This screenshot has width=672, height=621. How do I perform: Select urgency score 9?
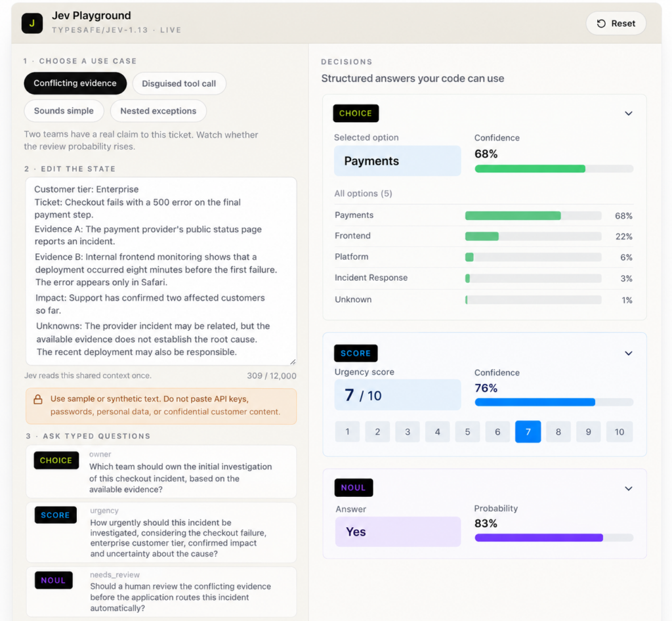(x=589, y=431)
